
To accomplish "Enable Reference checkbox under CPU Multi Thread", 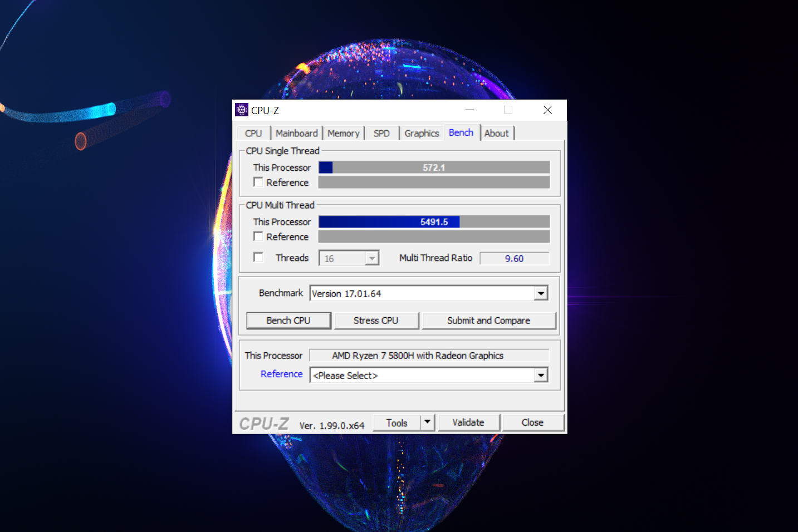I will click(x=258, y=237).
